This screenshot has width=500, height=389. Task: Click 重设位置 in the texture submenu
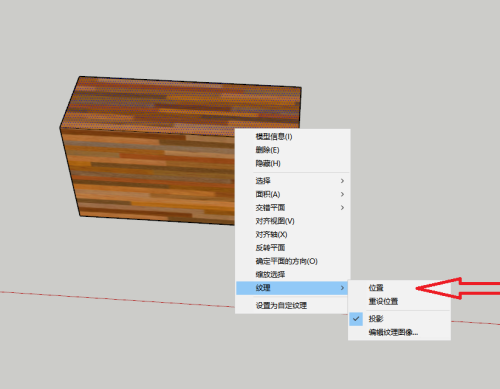pos(399,301)
